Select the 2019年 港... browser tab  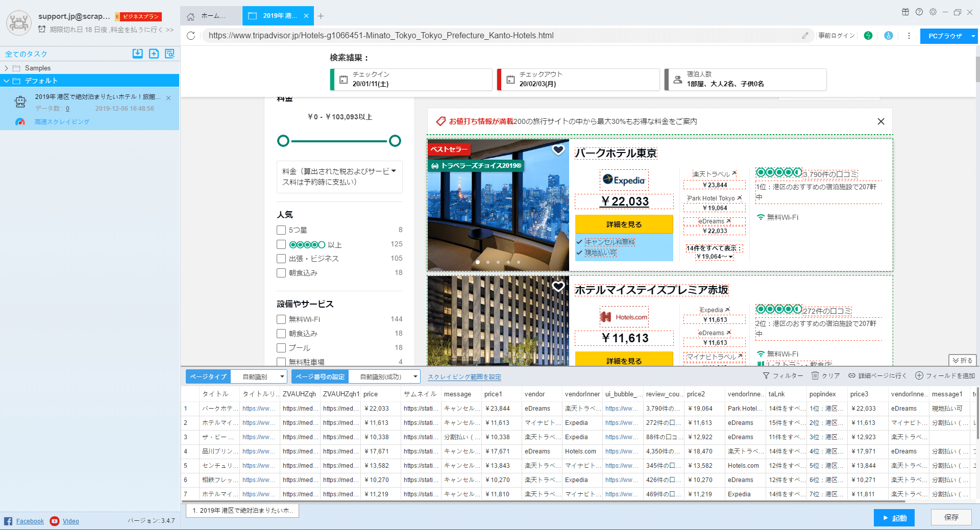coord(278,16)
